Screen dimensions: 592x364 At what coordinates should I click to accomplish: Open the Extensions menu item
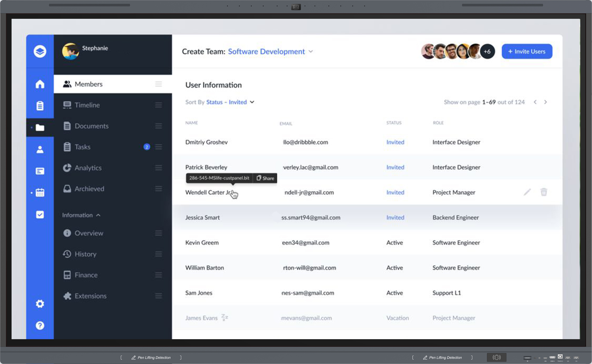[113, 296]
